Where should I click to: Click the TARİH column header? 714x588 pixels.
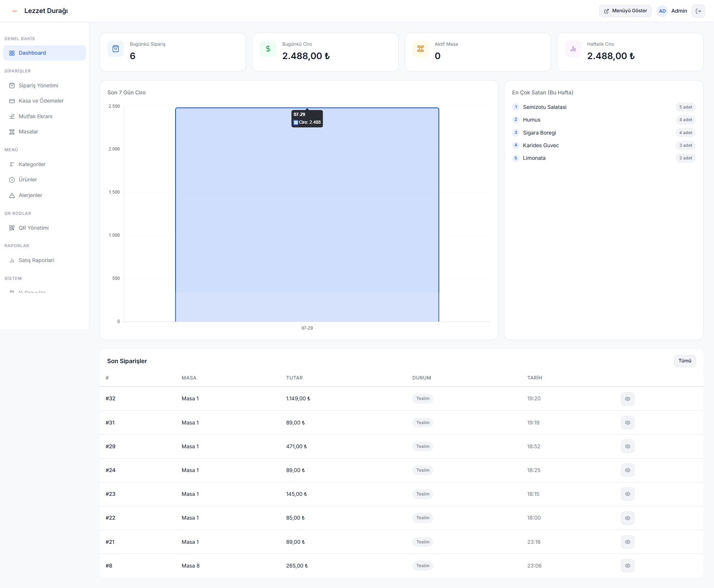point(534,378)
